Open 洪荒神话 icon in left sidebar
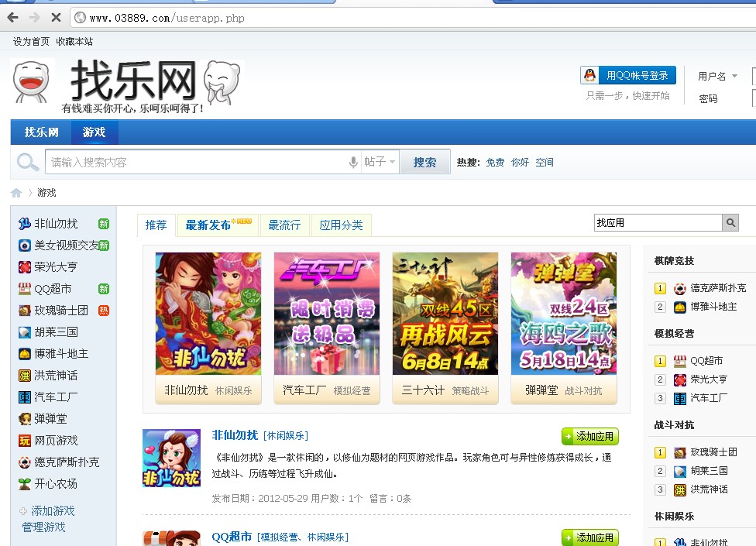 [25, 376]
